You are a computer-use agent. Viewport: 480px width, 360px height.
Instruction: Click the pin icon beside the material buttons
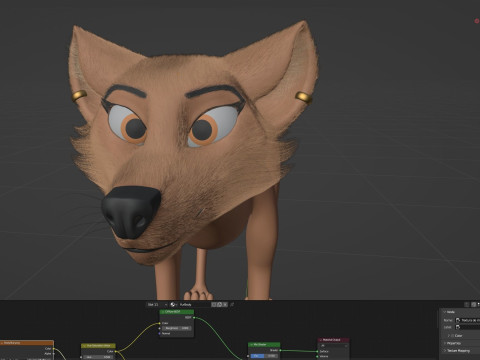point(232,304)
